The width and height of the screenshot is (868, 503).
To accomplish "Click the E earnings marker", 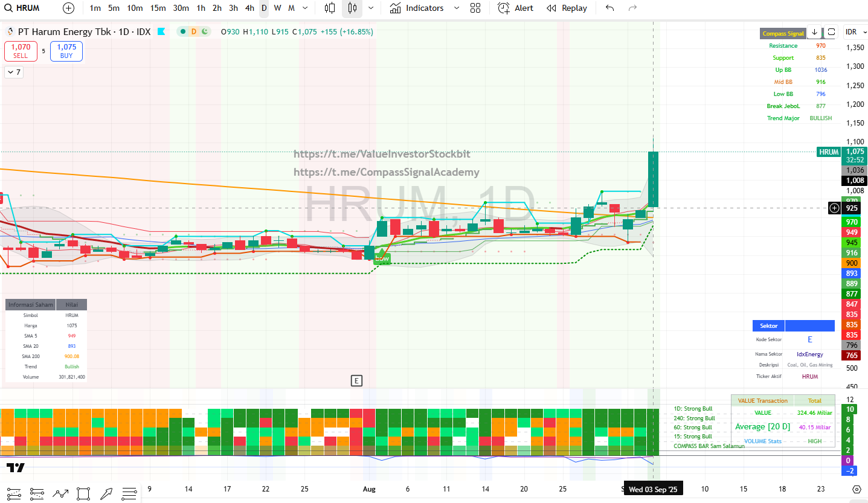I will tap(357, 380).
